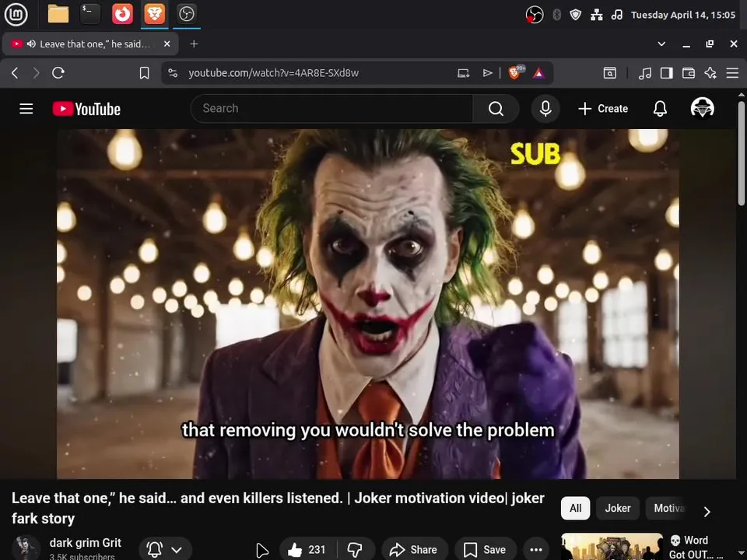Open Brave Rewards triangle icon
Image resolution: width=747 pixels, height=560 pixels.
tap(538, 73)
